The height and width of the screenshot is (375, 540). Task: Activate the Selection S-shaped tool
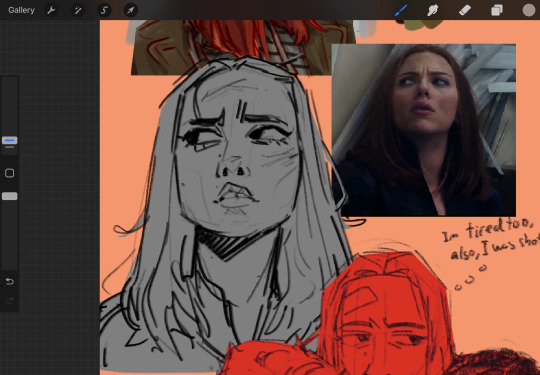point(104,10)
